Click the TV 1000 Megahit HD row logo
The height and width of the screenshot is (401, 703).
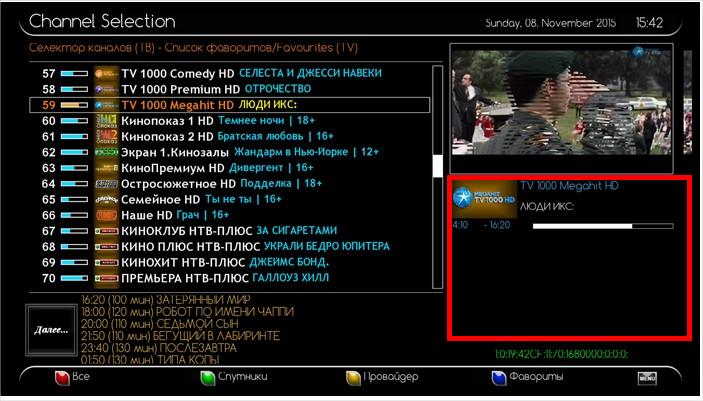pyautogui.click(x=106, y=105)
